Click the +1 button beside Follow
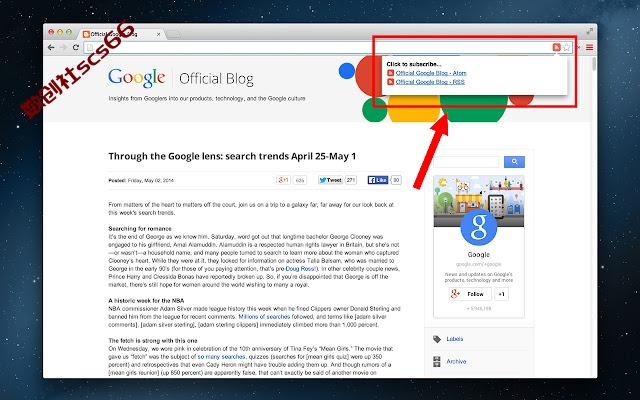The height and width of the screenshot is (400, 640). tap(502, 294)
